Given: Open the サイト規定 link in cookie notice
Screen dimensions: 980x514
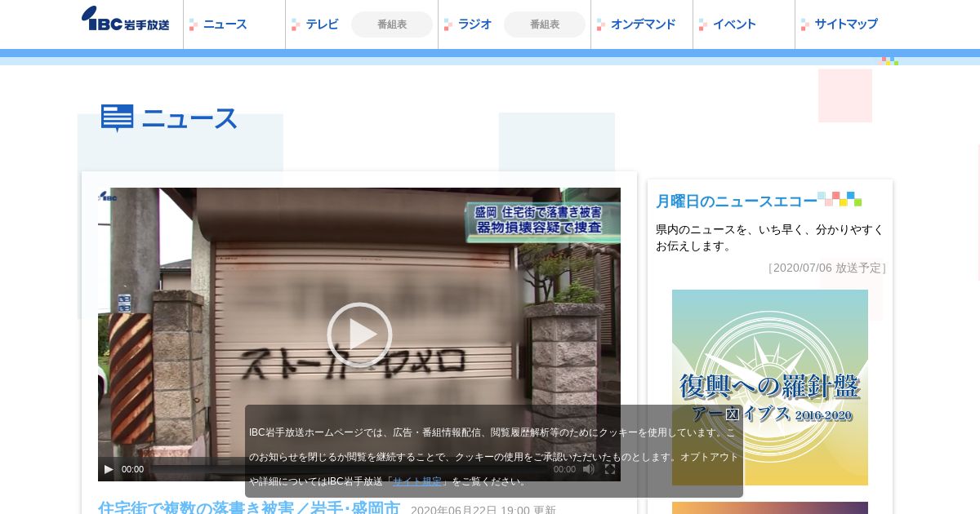Looking at the screenshot, I should (x=417, y=481).
